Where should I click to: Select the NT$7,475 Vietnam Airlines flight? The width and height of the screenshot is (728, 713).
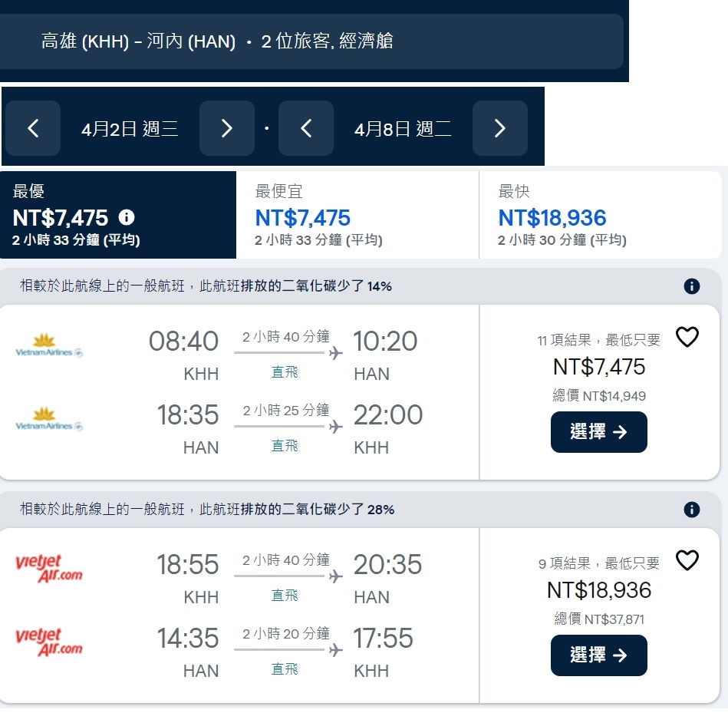click(598, 432)
